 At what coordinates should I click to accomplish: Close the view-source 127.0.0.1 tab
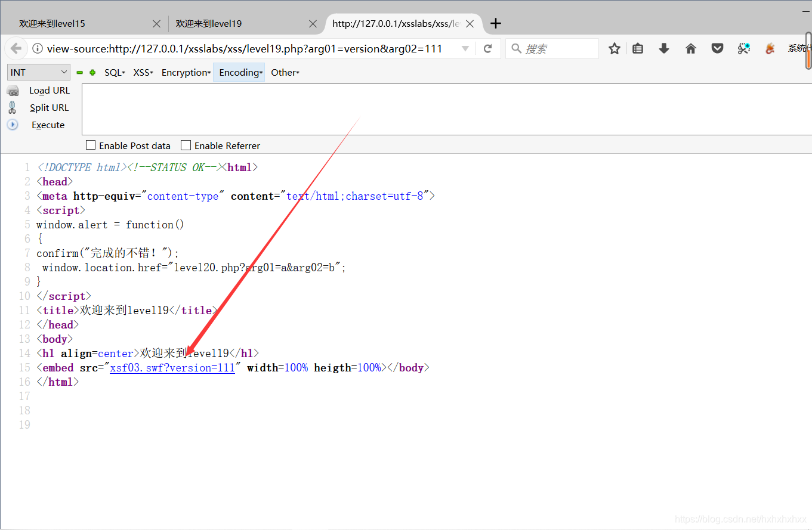click(x=470, y=24)
